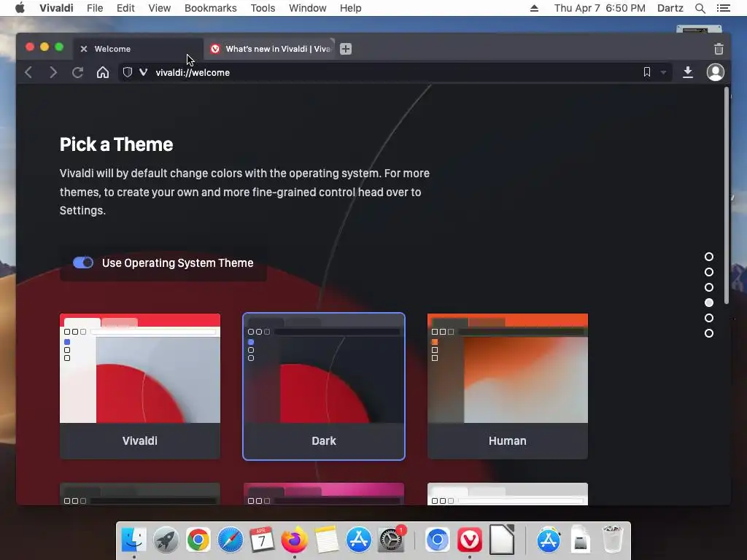This screenshot has height=560, width=747.
Task: Jump to third welcome page step dot
Action: (x=709, y=287)
